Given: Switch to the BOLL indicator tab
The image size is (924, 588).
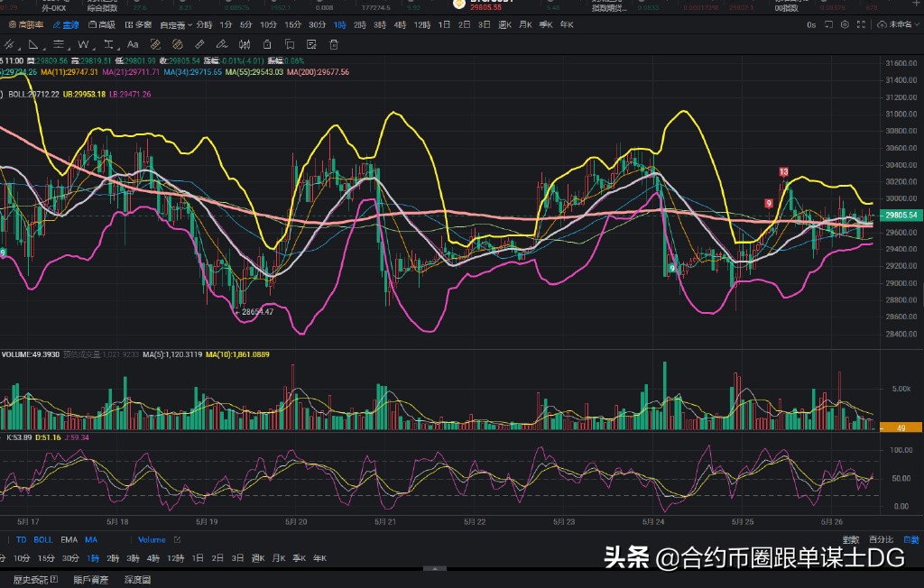Looking at the screenshot, I should 42,539.
